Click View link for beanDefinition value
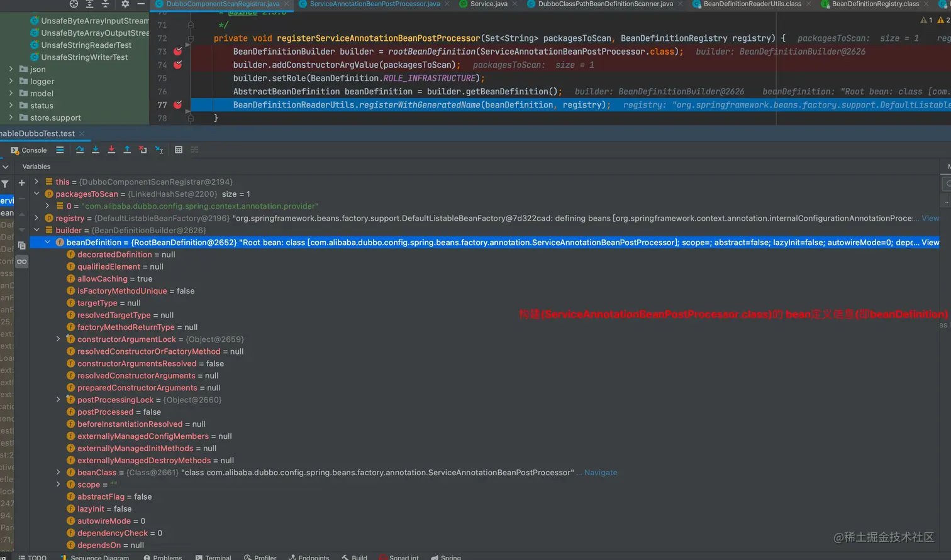 pos(930,243)
